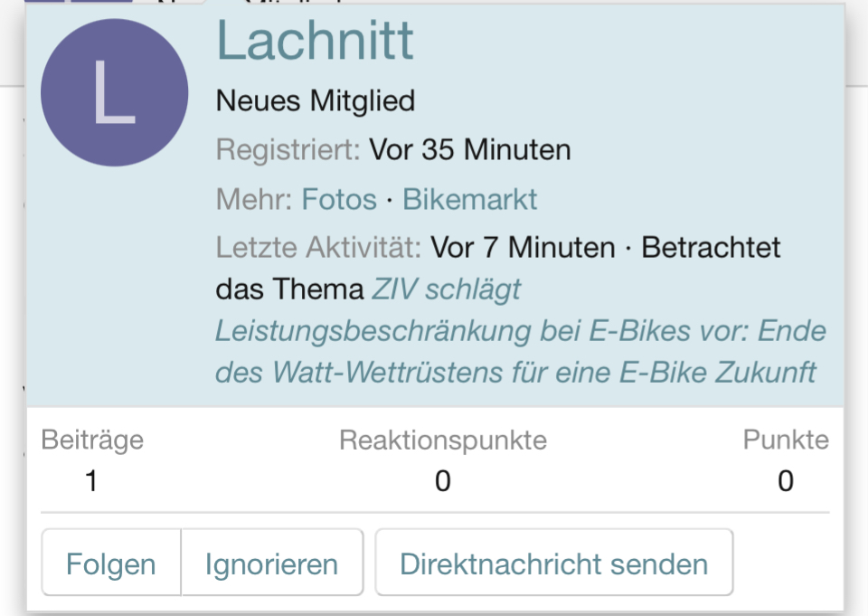Open the ZIV schlägt Leistungsbeschränkung thread link

pos(520,331)
